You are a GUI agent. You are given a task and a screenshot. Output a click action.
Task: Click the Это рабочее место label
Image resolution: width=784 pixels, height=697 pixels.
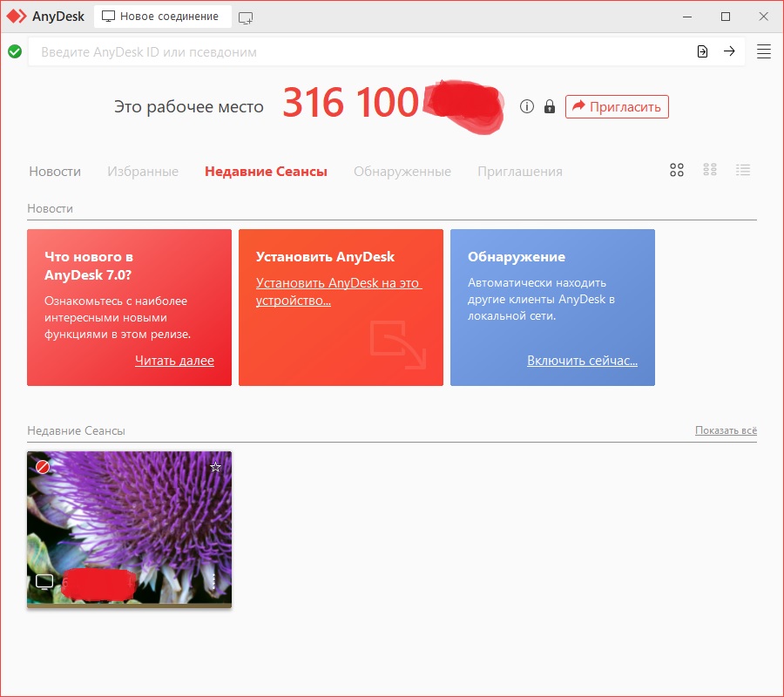188,106
